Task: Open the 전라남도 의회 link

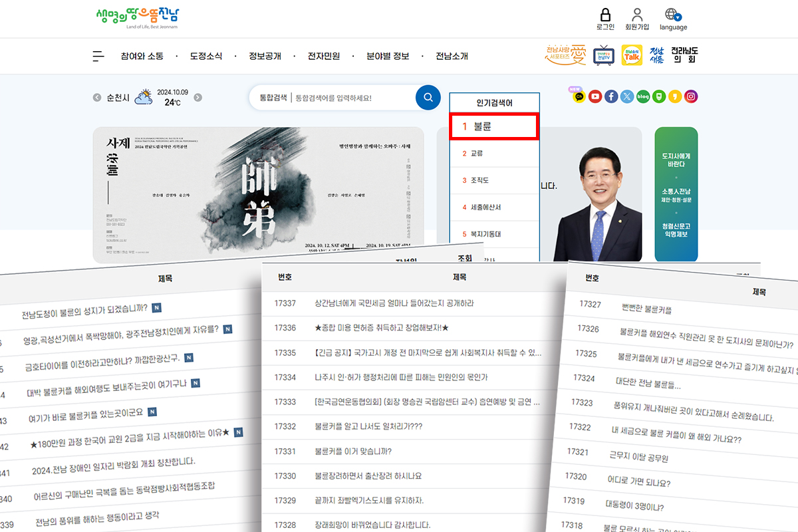Action: (684, 55)
